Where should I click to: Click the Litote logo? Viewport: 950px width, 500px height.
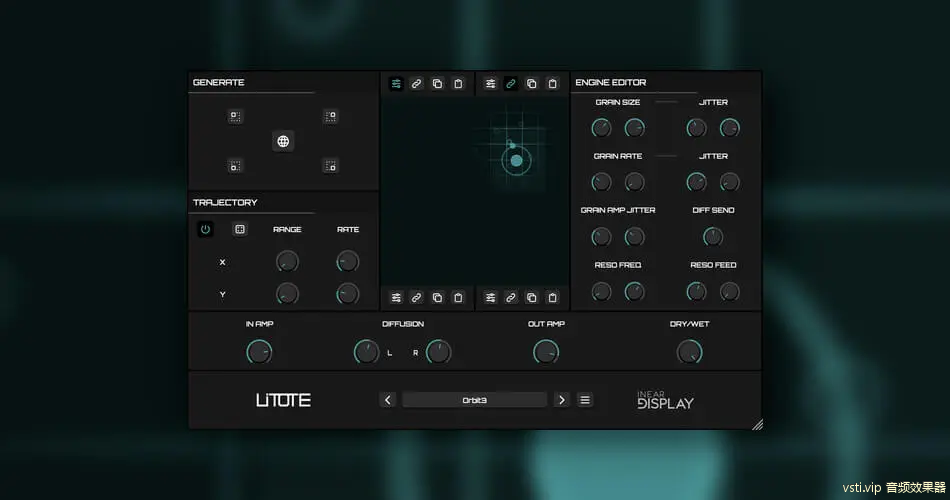[x=283, y=400]
